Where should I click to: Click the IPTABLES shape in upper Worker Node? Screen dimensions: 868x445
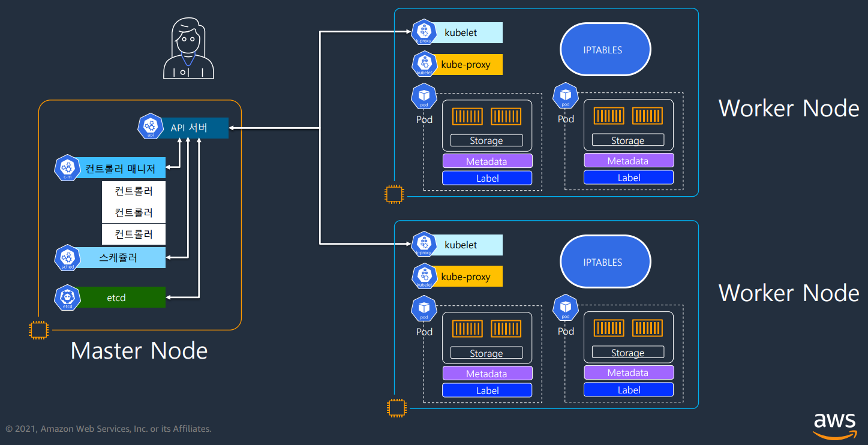point(605,50)
